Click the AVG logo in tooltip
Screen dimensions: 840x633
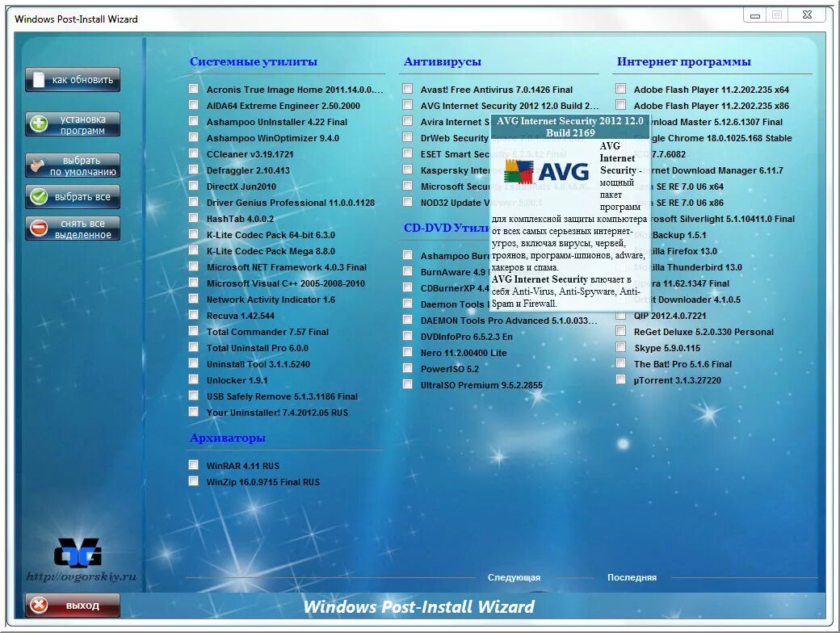click(546, 171)
